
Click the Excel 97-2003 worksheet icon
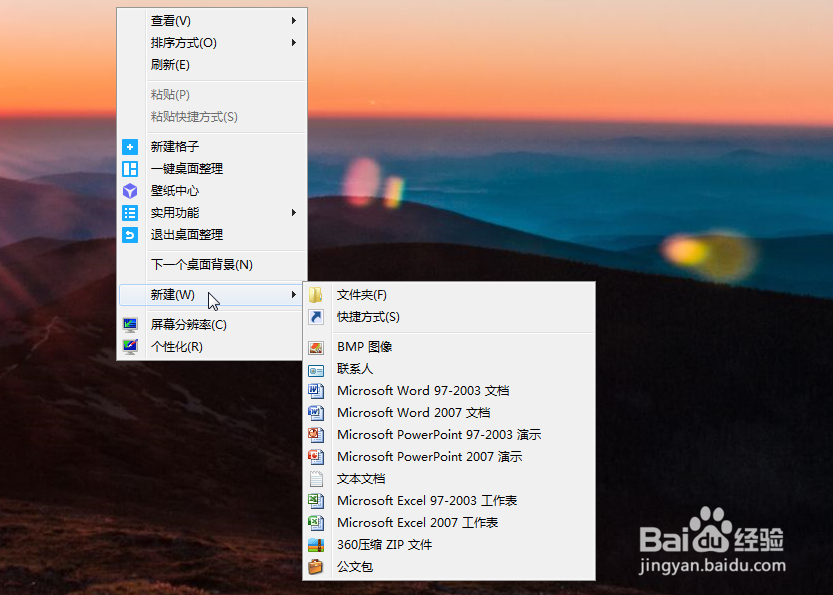316,501
